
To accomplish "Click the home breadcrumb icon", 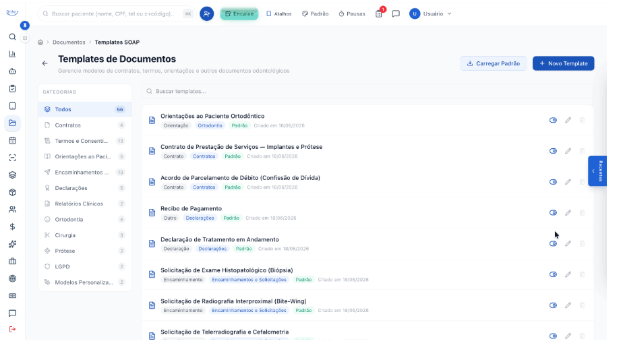I will [40, 42].
